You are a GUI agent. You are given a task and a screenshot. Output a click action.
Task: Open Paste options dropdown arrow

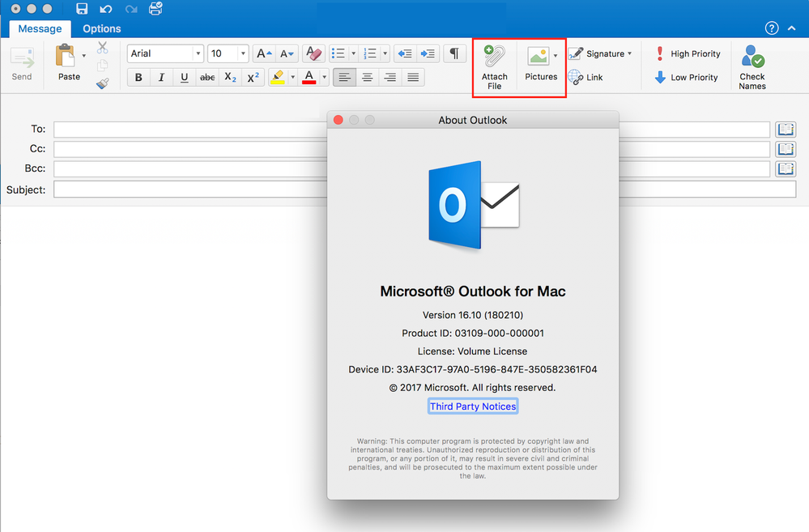(x=83, y=55)
